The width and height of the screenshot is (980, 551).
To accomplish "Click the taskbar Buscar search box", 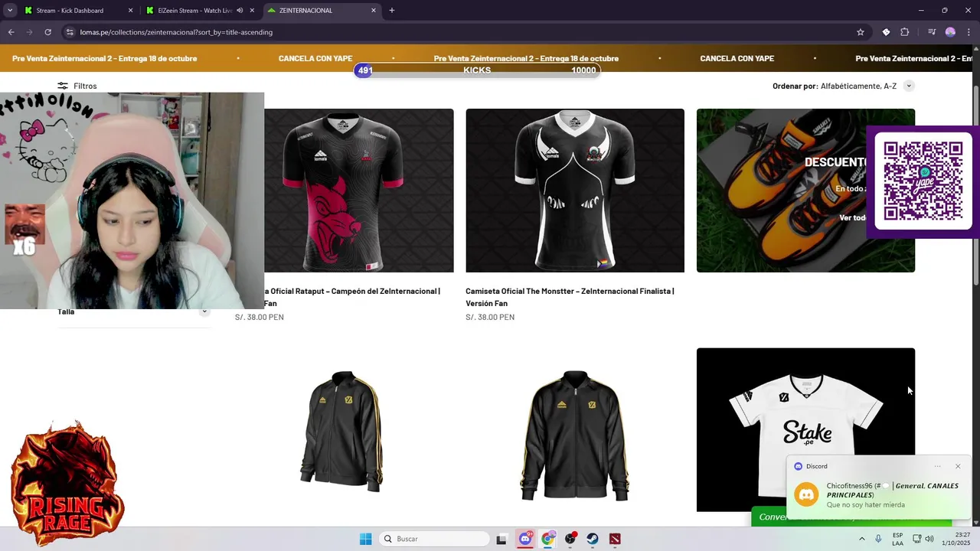I will (x=435, y=539).
